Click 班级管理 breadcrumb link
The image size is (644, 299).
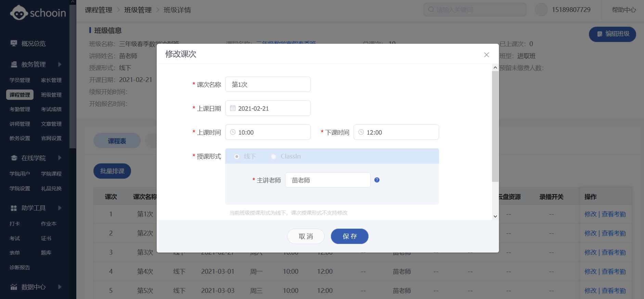coord(138,10)
